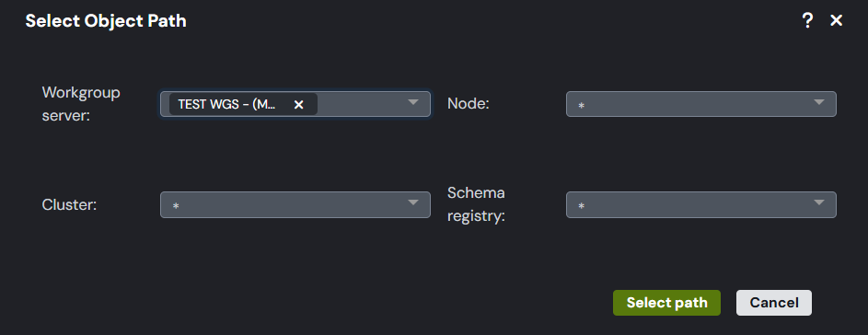Close the Select Object Path dialog
Viewport: 868px width, 335px height.
point(836,21)
